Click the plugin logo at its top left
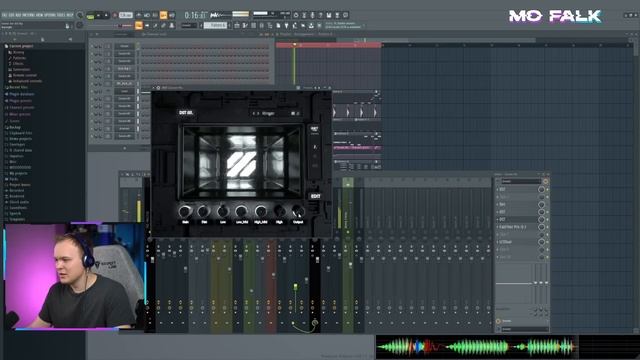 click(186, 113)
